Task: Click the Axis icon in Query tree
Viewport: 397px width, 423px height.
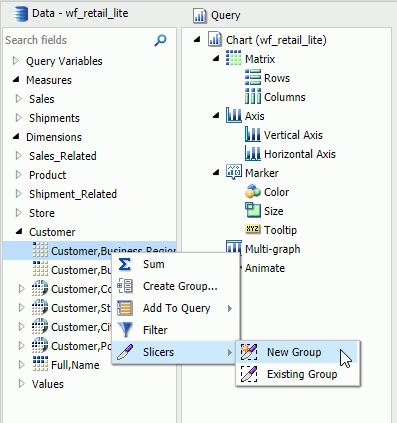Action: pyautogui.click(x=234, y=115)
